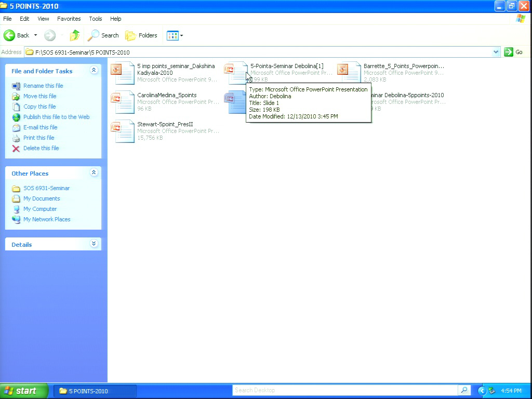Select the highlighted PowerPoint file icon

click(x=235, y=102)
